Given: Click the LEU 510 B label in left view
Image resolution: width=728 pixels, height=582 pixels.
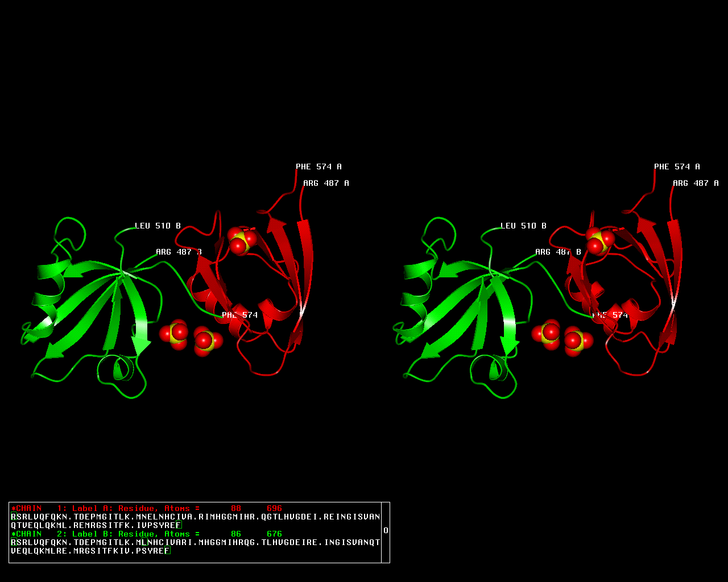Looking at the screenshot, I should pos(158,226).
